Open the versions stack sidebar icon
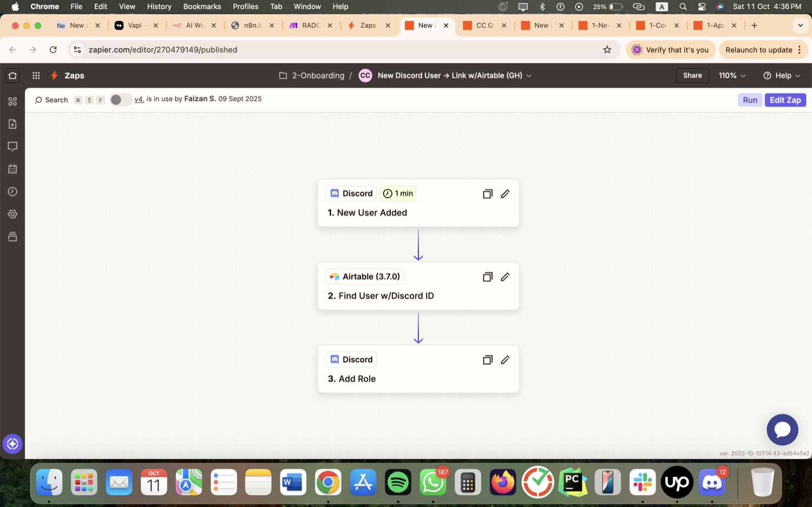Image resolution: width=812 pixels, height=507 pixels. click(x=12, y=236)
